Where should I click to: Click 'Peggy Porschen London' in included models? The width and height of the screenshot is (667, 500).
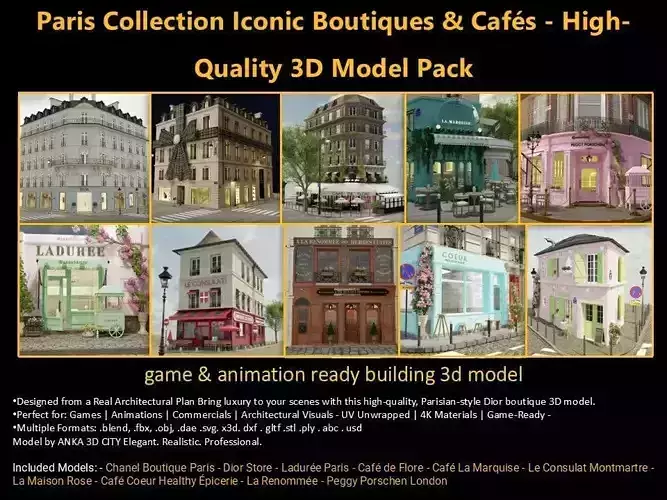click(387, 481)
